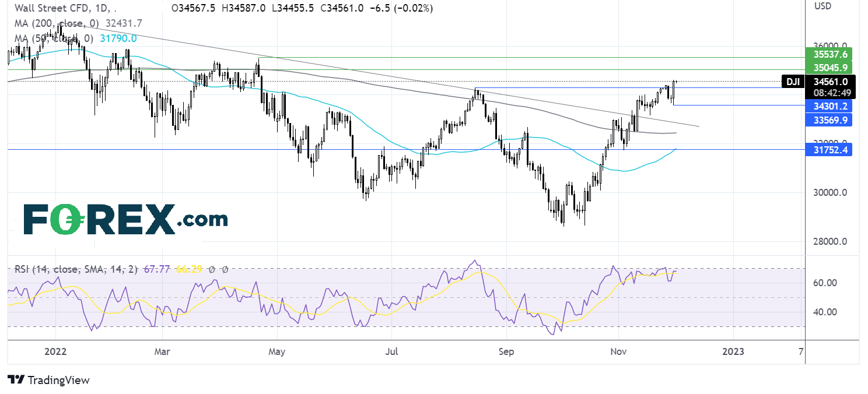Click the high price H34587.0 value
Screen dimensions: 868x394
click(245, 9)
